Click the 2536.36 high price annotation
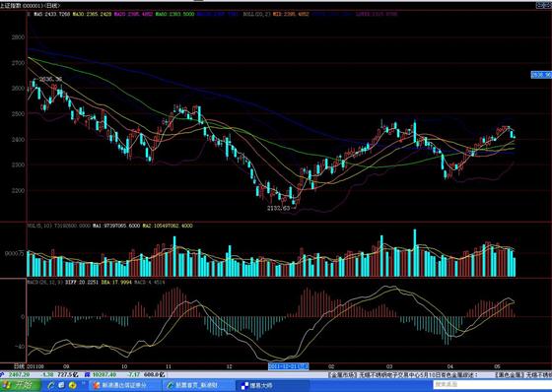 tap(50, 79)
